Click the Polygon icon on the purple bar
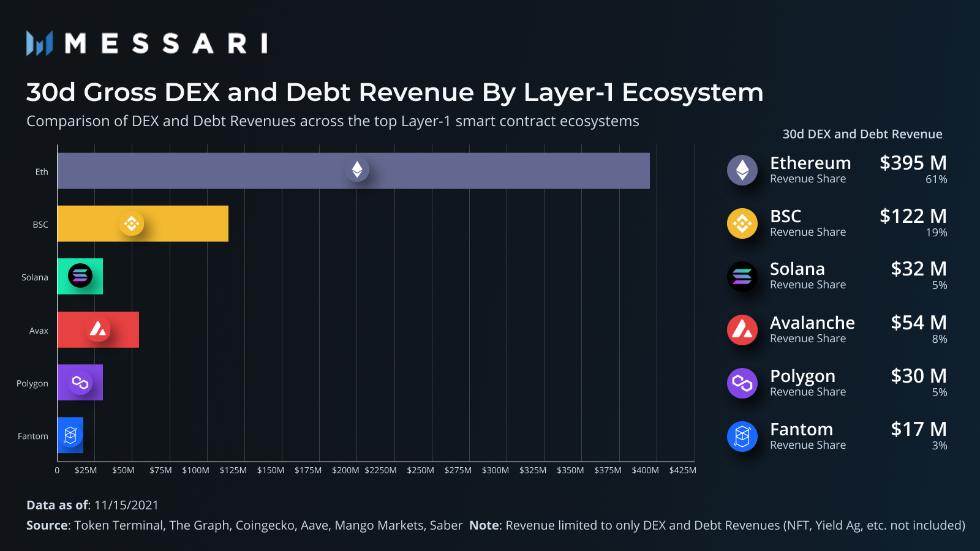This screenshot has width=980, height=551. pos(80,383)
